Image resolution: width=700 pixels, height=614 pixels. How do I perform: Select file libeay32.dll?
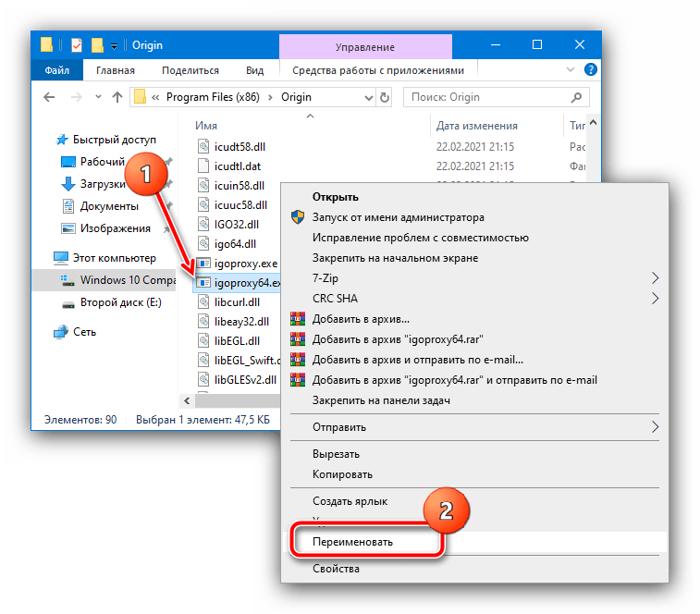(x=233, y=322)
